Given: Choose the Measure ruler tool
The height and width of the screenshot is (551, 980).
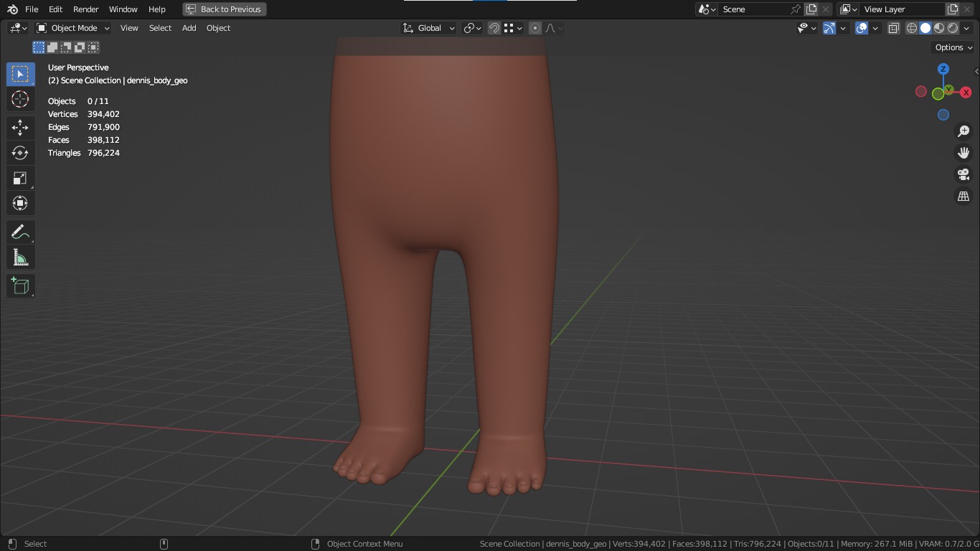Looking at the screenshot, I should click(20, 257).
